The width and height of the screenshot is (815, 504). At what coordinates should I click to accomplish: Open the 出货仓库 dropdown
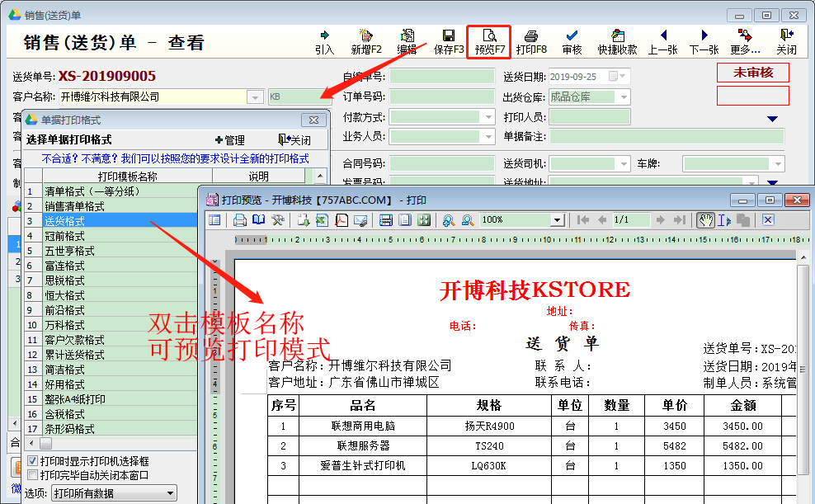[624, 97]
